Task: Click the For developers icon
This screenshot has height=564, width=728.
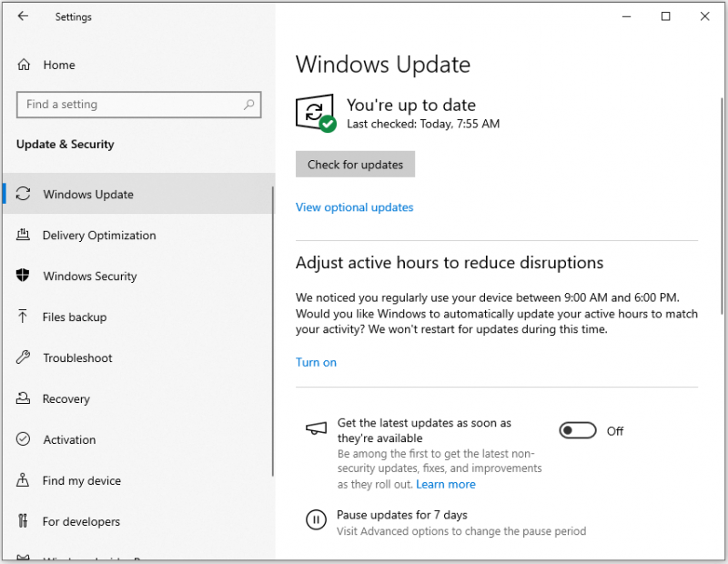Action: coord(23,521)
